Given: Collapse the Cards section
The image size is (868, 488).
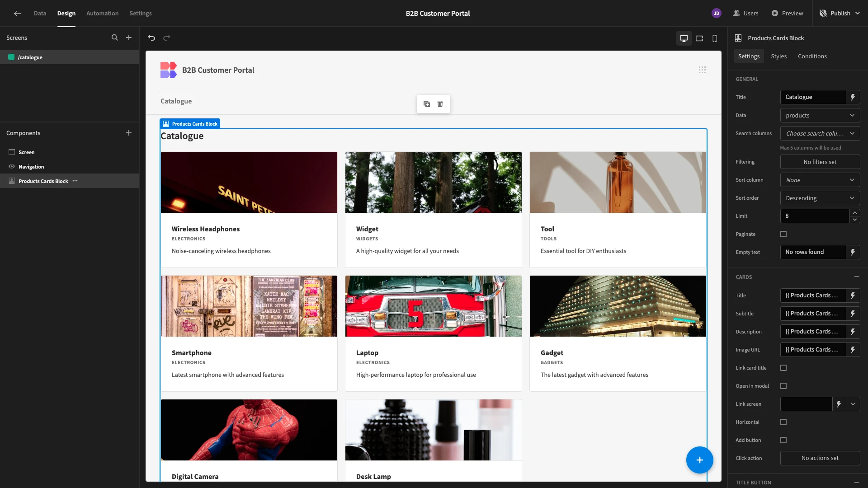Looking at the screenshot, I should click(x=856, y=277).
